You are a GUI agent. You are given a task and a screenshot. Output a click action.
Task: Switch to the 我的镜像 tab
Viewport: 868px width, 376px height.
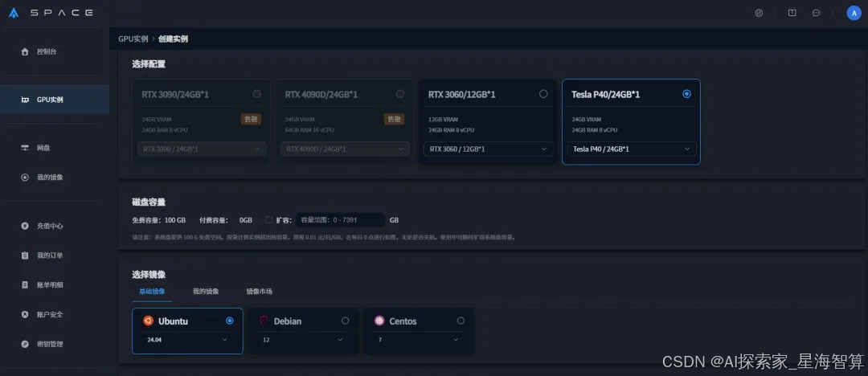[x=206, y=292]
